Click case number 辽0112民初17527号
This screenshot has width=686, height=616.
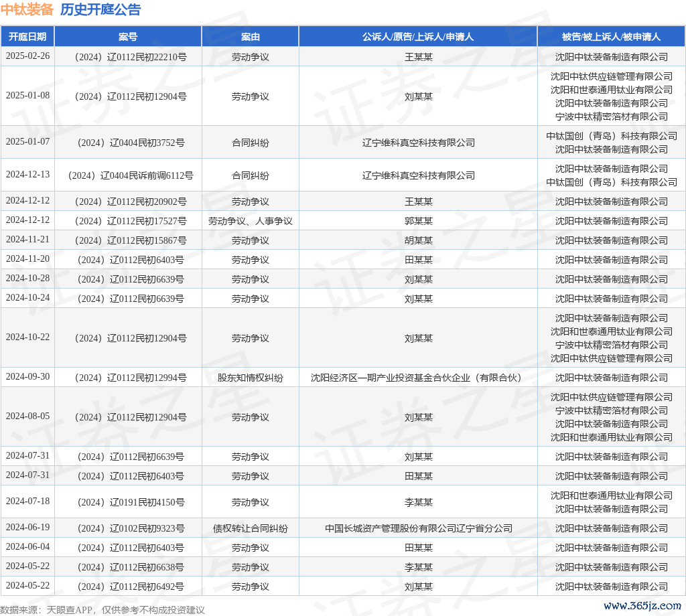pyautogui.click(x=131, y=221)
